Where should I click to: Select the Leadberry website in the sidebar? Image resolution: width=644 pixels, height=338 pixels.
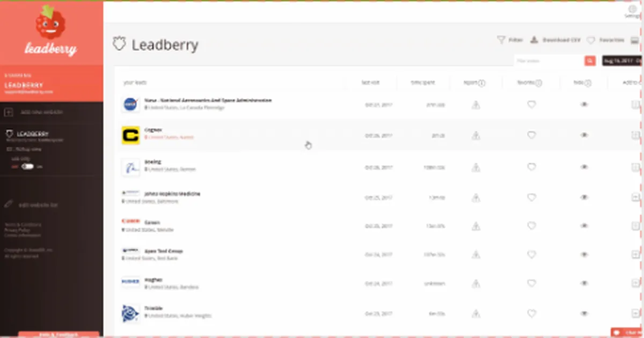click(33, 134)
